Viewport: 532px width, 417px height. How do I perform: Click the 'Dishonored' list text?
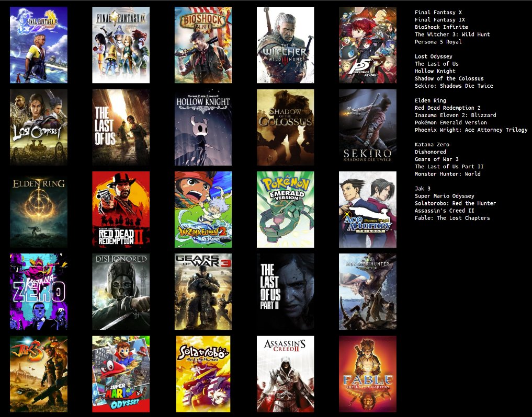[430, 152]
